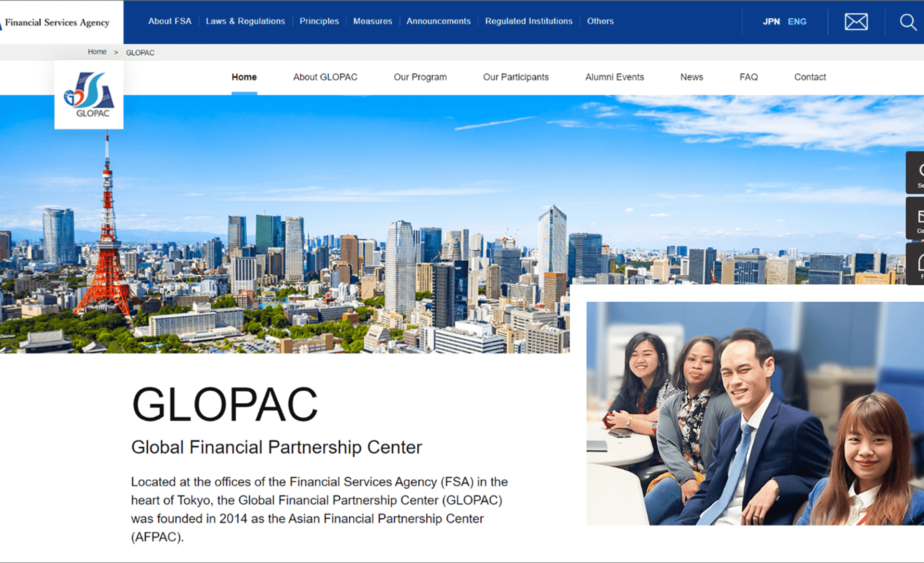Click the envelope mail icon in header
Viewport: 924px width, 563px height.
[856, 22]
